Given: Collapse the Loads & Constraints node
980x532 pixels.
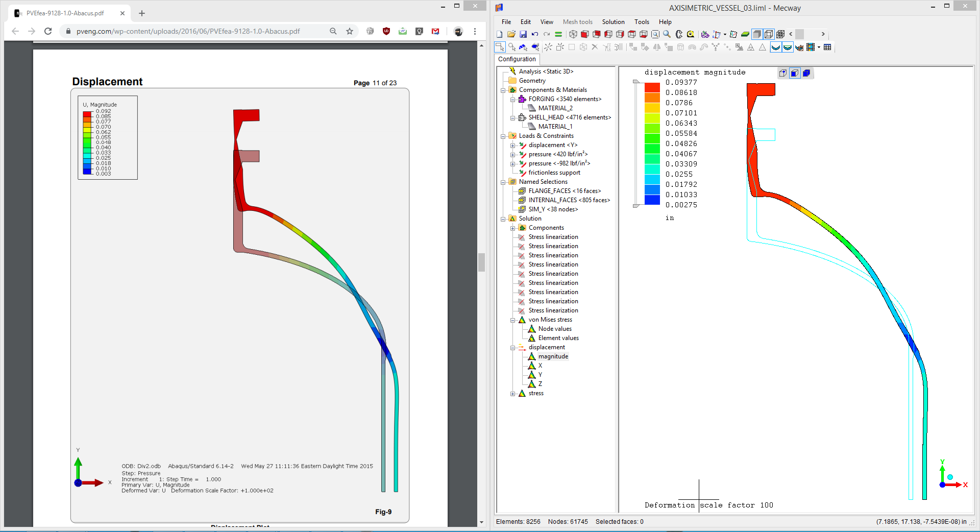Looking at the screenshot, I should (503, 136).
